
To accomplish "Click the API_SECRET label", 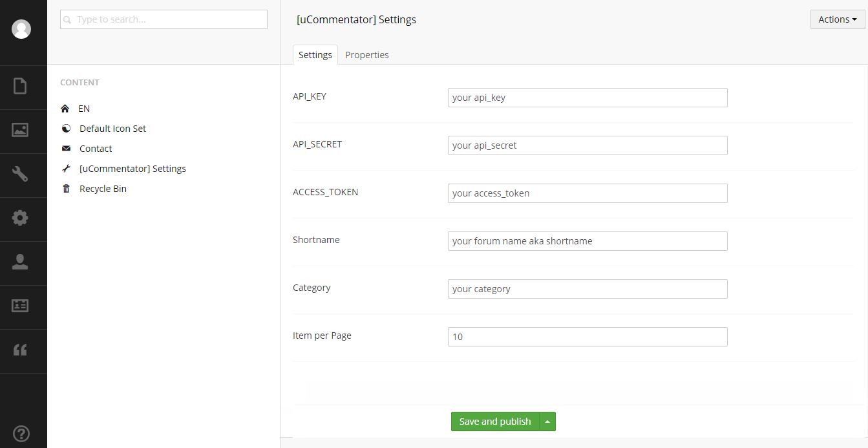I will pyautogui.click(x=317, y=144).
